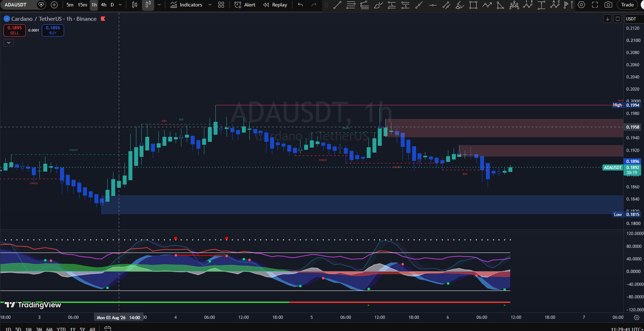Expand the favorite indicators dropdown arrow
The image size is (644, 331).
210,5
